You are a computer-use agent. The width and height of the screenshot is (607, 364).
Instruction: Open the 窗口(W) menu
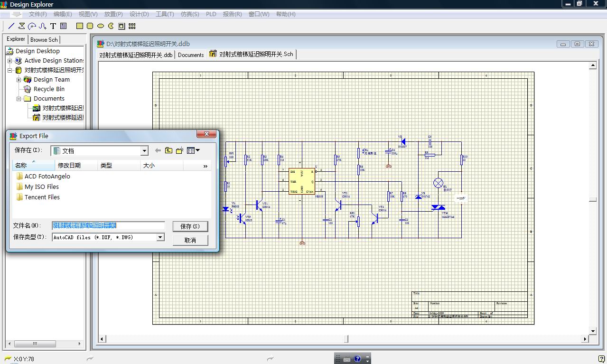[x=259, y=14]
